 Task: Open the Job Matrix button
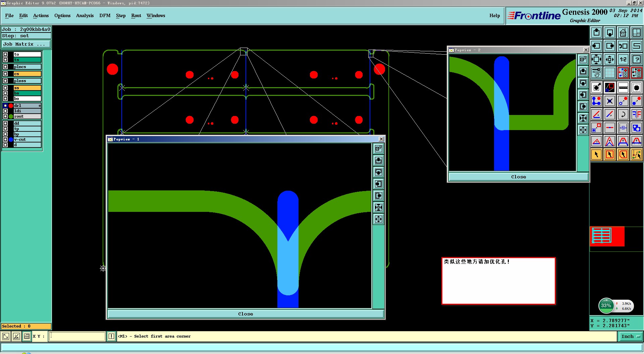26,44
